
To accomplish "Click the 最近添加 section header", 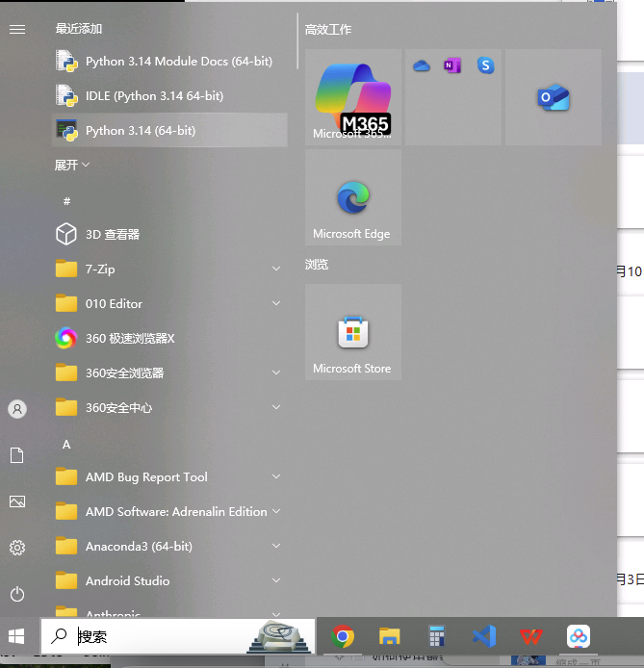I will click(x=79, y=29).
